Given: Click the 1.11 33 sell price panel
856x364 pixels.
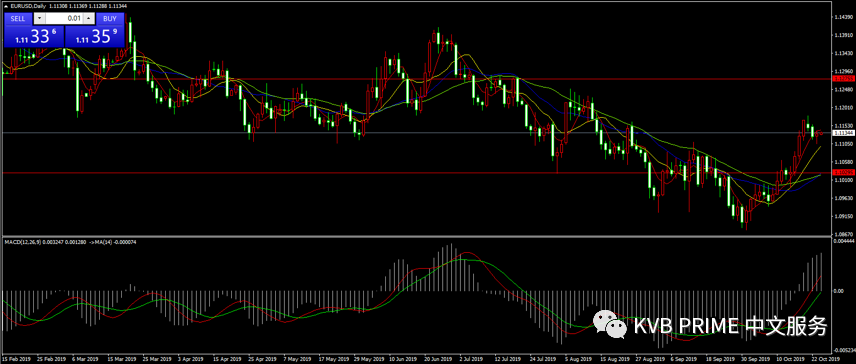Looking at the screenshot, I should (x=34, y=37).
